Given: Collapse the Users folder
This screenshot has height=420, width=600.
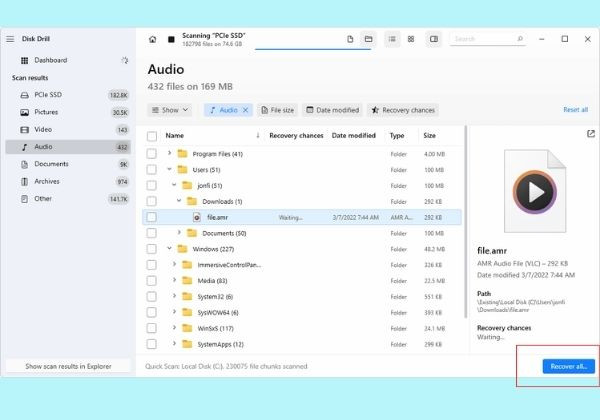Looking at the screenshot, I should pos(170,169).
